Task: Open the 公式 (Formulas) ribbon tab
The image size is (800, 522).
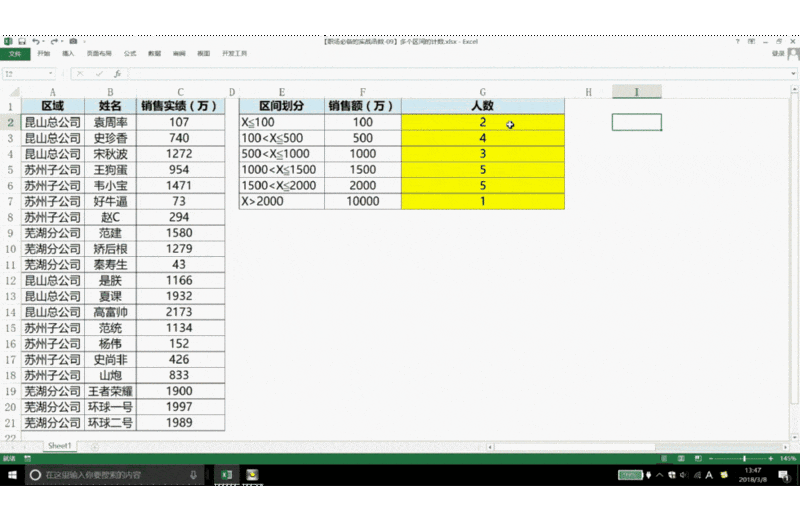Action: 129,53
